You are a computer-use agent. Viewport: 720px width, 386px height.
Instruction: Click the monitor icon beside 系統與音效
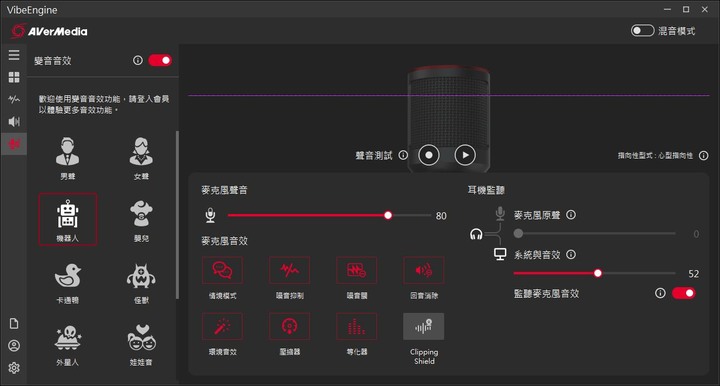click(x=500, y=254)
